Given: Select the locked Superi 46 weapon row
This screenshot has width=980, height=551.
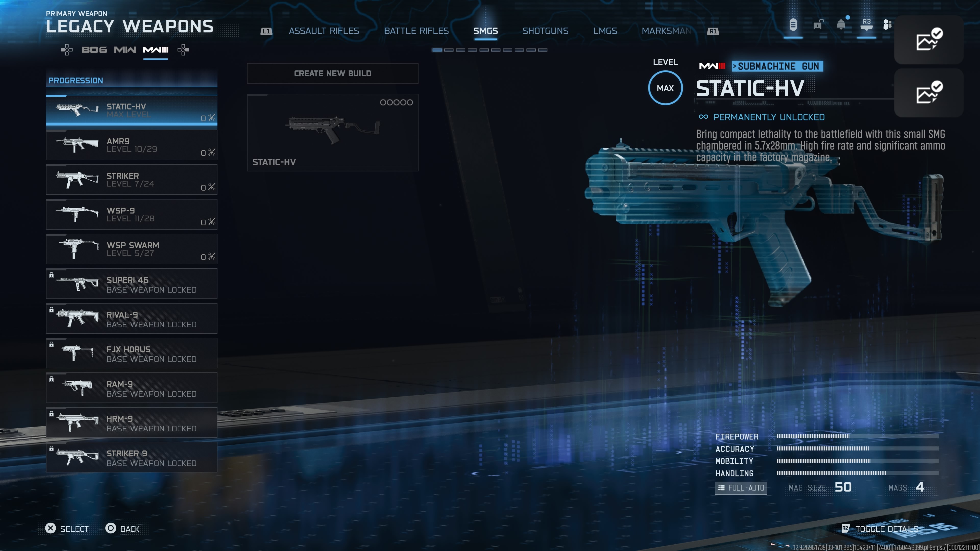Looking at the screenshot, I should [132, 284].
